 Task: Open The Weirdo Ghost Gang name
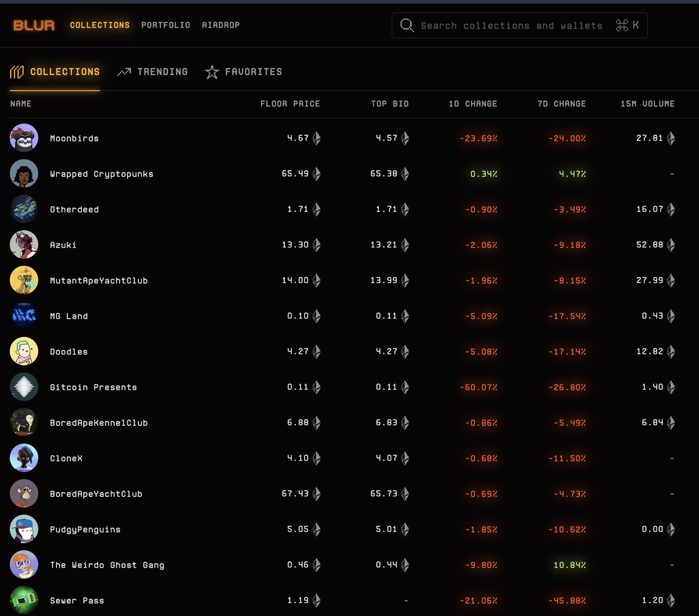[x=107, y=565]
